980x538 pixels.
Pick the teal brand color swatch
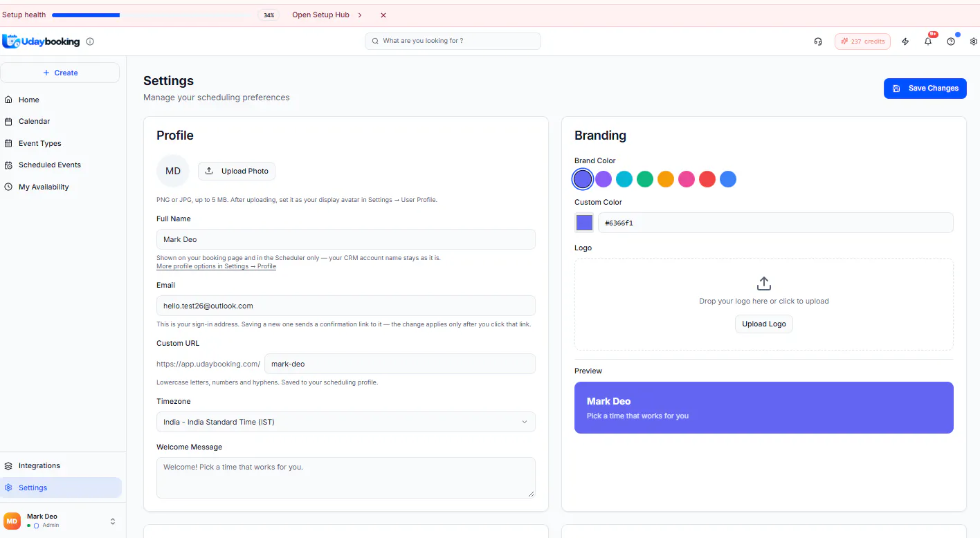click(624, 179)
